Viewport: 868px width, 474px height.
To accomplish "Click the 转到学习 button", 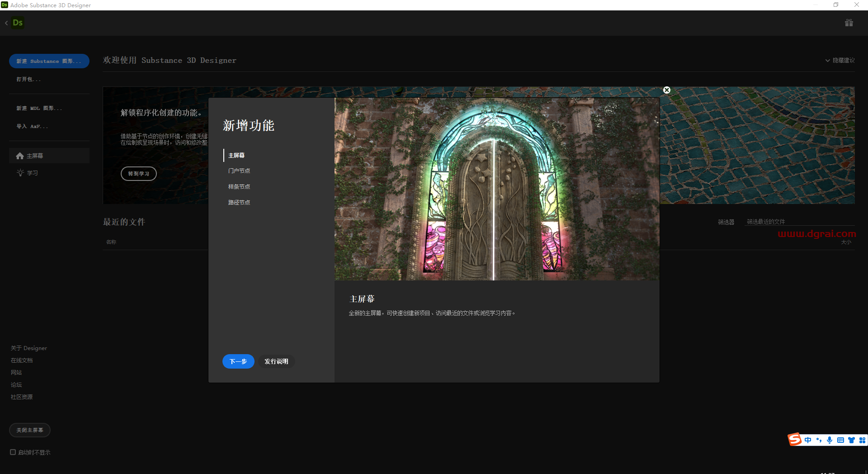I will pyautogui.click(x=139, y=174).
